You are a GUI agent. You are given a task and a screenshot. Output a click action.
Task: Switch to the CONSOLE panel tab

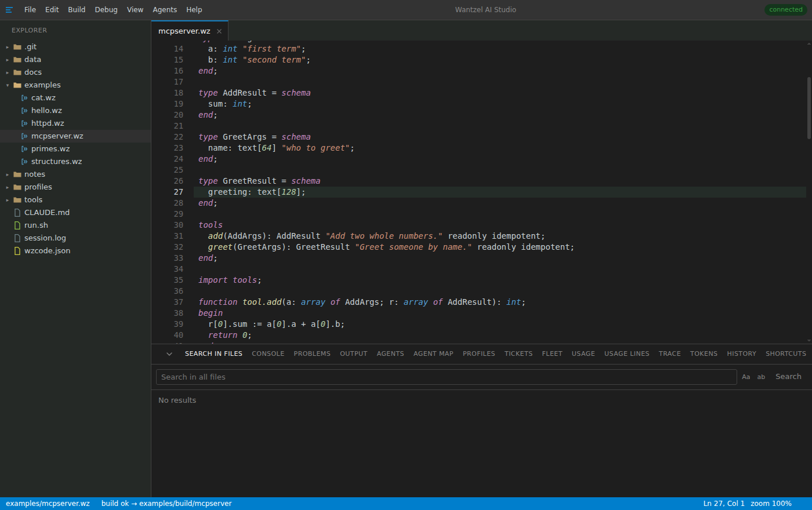tap(268, 354)
